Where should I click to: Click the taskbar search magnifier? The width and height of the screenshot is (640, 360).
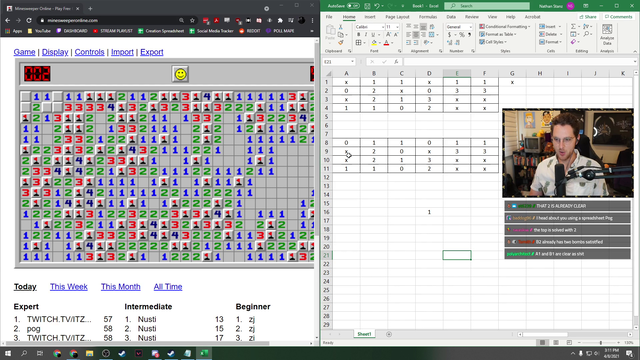coord(24,353)
